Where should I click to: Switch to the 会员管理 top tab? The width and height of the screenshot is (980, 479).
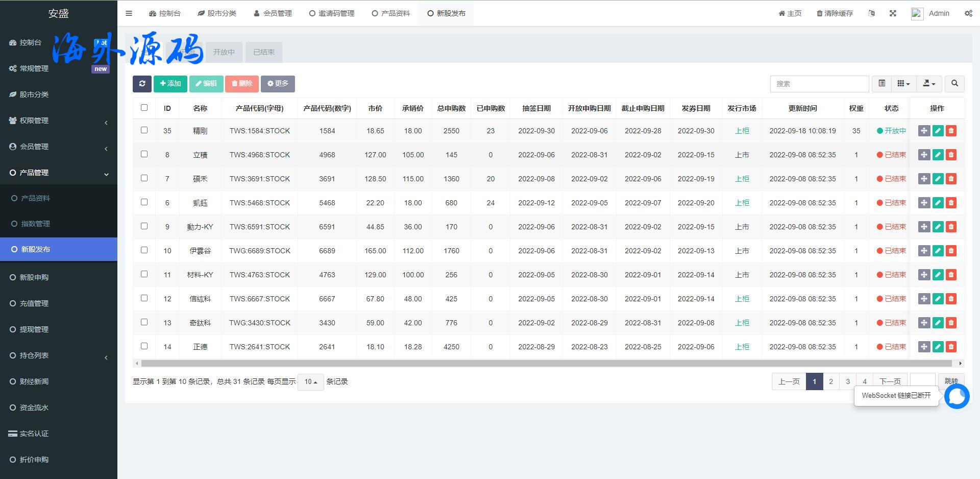pyautogui.click(x=273, y=13)
